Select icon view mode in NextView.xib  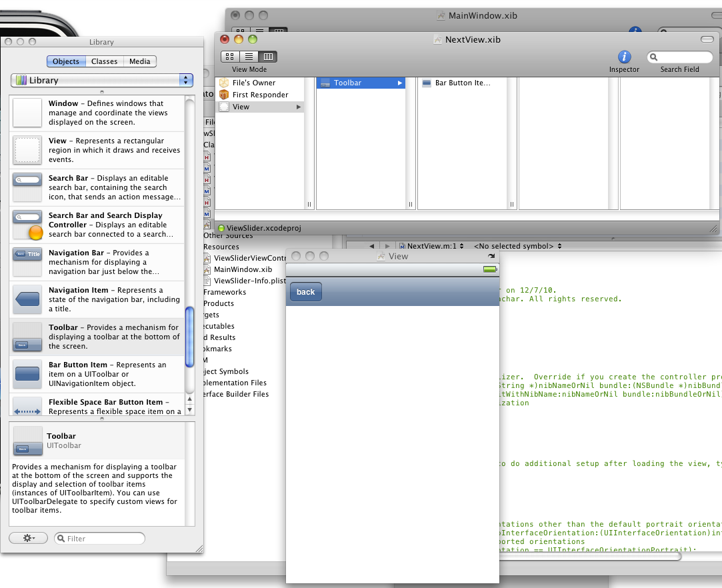pos(230,57)
